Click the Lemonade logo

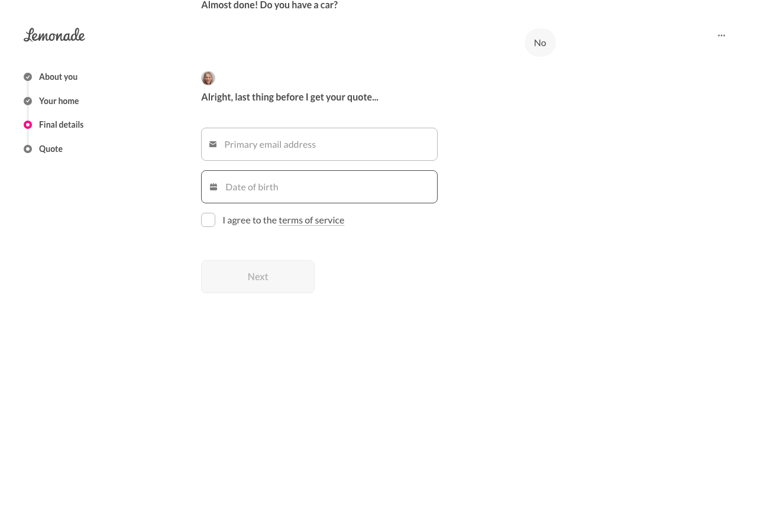click(54, 35)
